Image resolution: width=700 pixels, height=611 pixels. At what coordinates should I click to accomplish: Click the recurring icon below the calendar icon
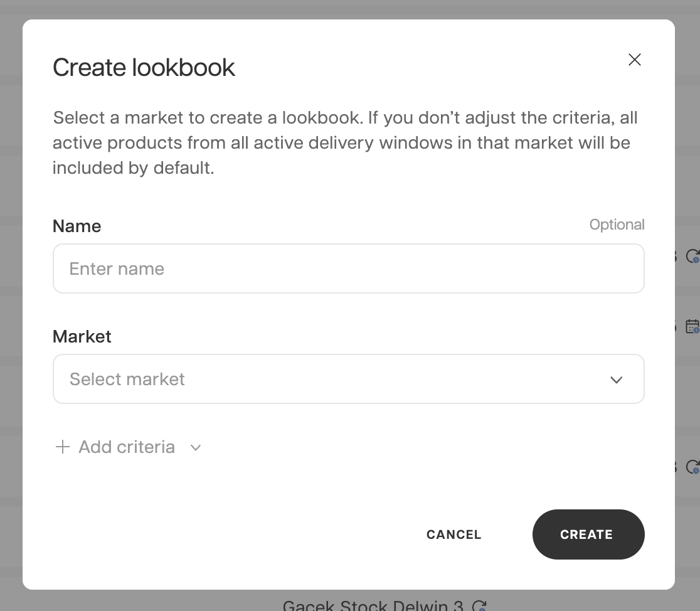click(692, 467)
